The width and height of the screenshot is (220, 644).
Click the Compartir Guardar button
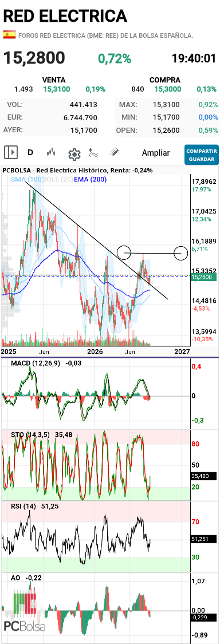202,155
